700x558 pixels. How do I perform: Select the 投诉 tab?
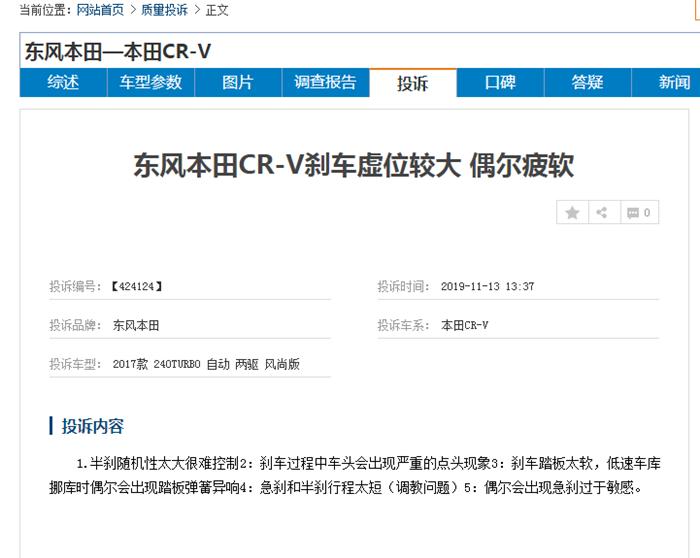(413, 83)
